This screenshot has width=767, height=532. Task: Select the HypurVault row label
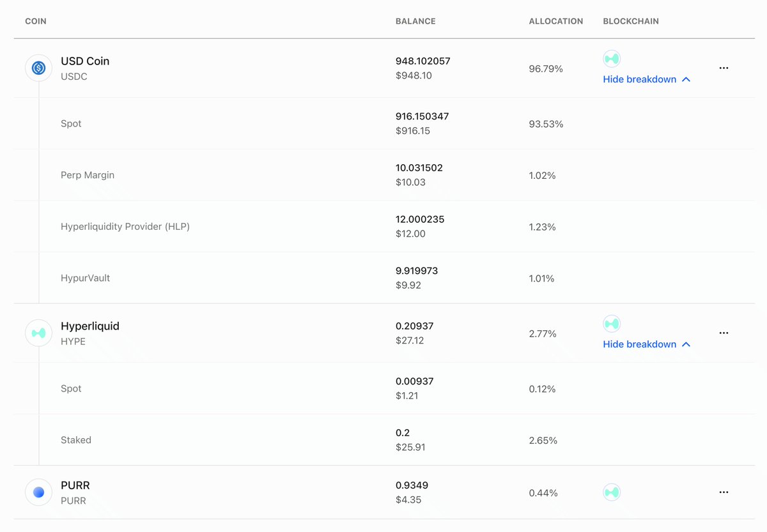click(x=86, y=278)
